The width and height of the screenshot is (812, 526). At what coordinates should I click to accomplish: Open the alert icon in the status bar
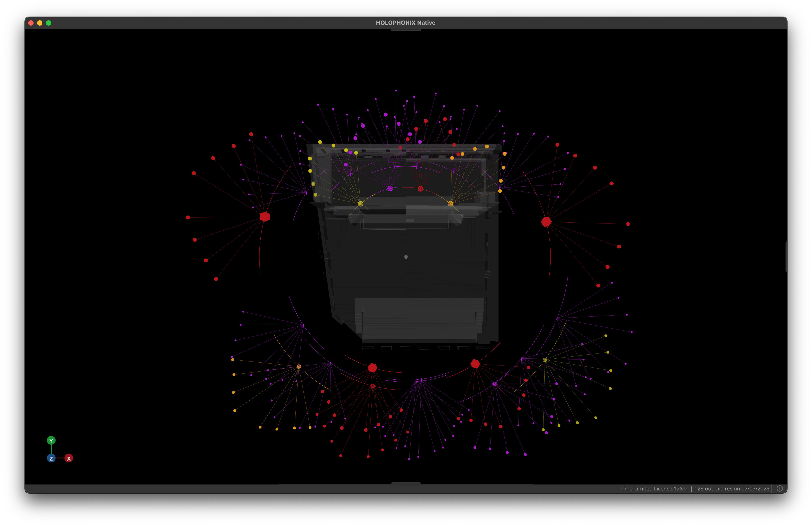[x=780, y=488]
